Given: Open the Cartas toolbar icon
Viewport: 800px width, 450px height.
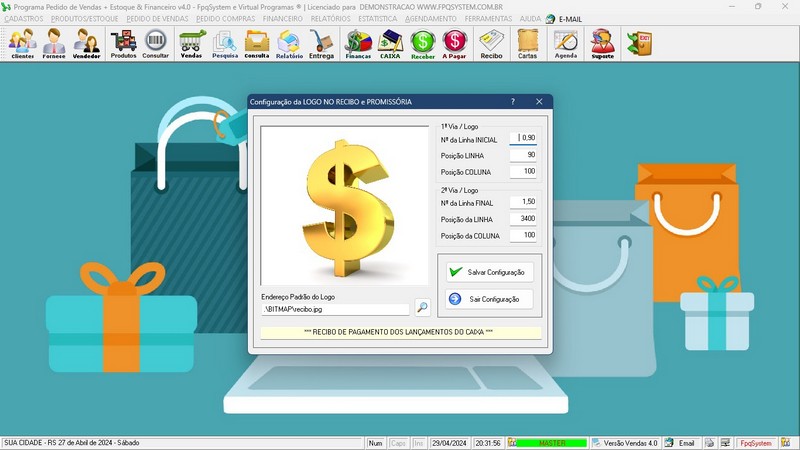Looking at the screenshot, I should (528, 44).
